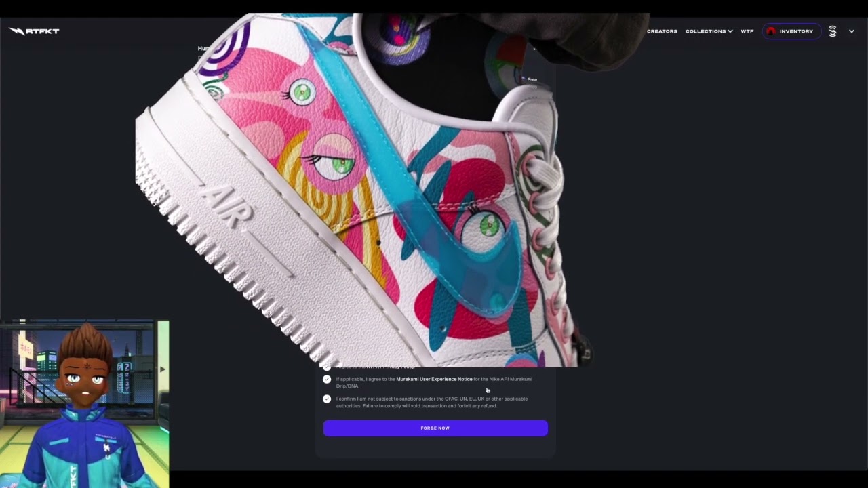The height and width of the screenshot is (488, 868).
Task: Expand the account chevron beside wallet icon
Action: 852,31
